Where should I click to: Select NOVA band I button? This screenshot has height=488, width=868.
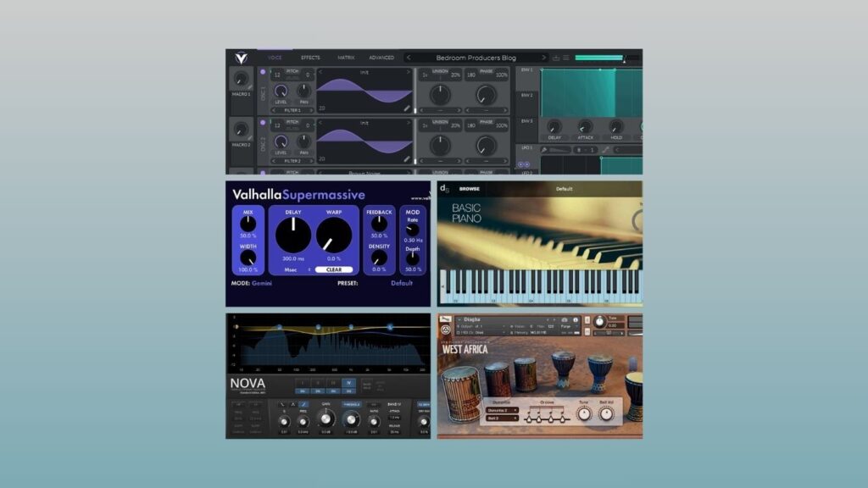pos(303,383)
